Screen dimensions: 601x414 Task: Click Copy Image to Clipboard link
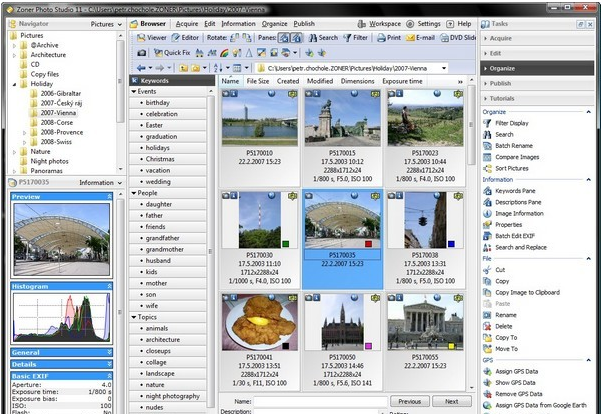(x=527, y=292)
